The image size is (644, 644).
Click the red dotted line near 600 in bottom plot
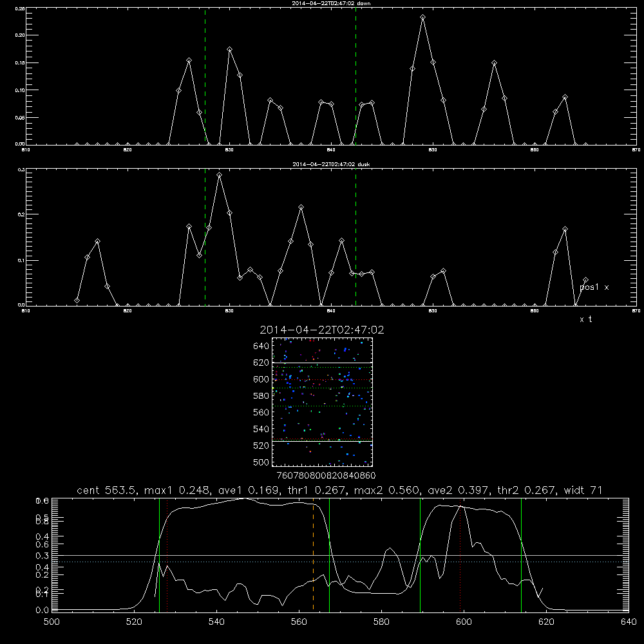460,554
